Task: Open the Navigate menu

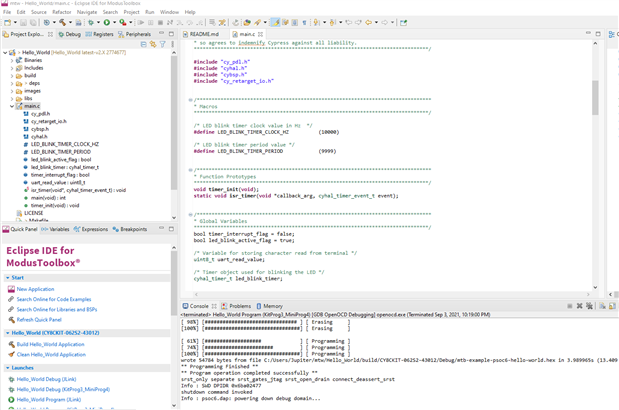Action: 86,12
